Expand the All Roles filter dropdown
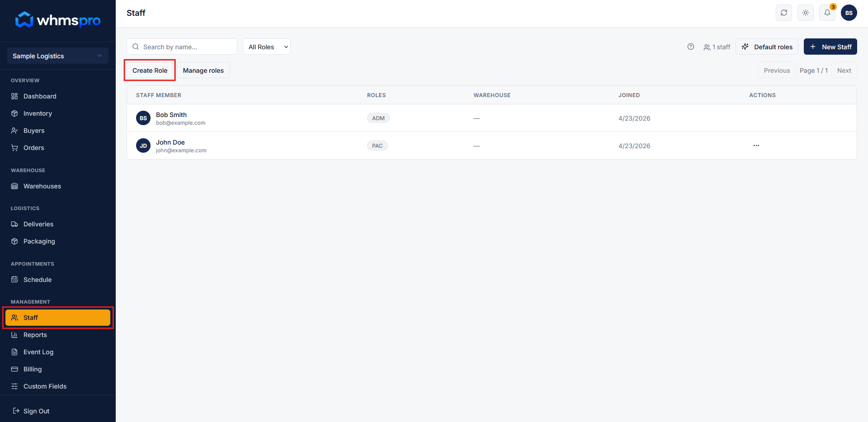Screen dimensions: 868x422 [x=267, y=47]
